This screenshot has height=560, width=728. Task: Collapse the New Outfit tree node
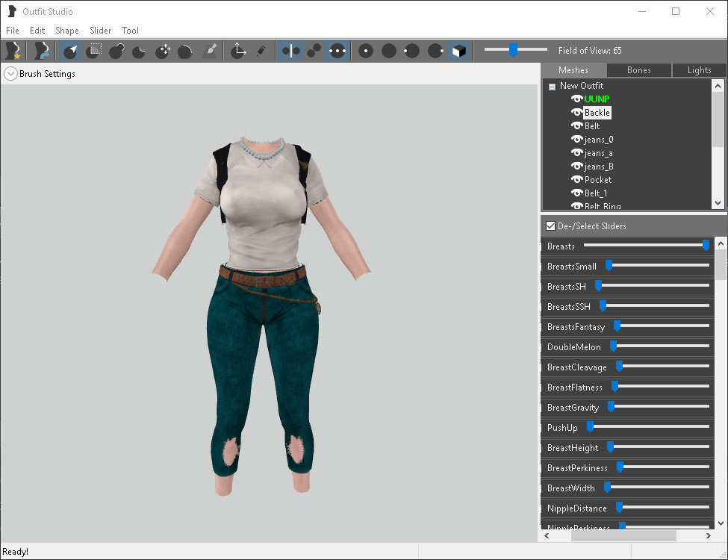click(551, 85)
